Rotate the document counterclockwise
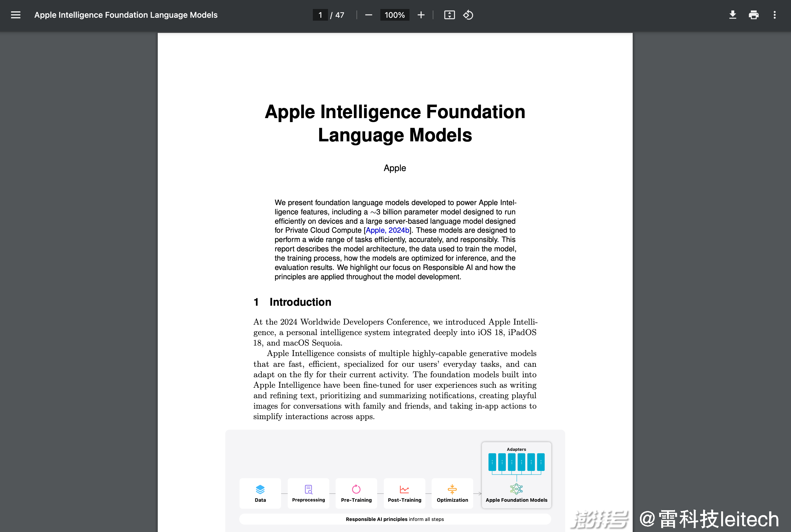This screenshot has width=791, height=532. [468, 15]
